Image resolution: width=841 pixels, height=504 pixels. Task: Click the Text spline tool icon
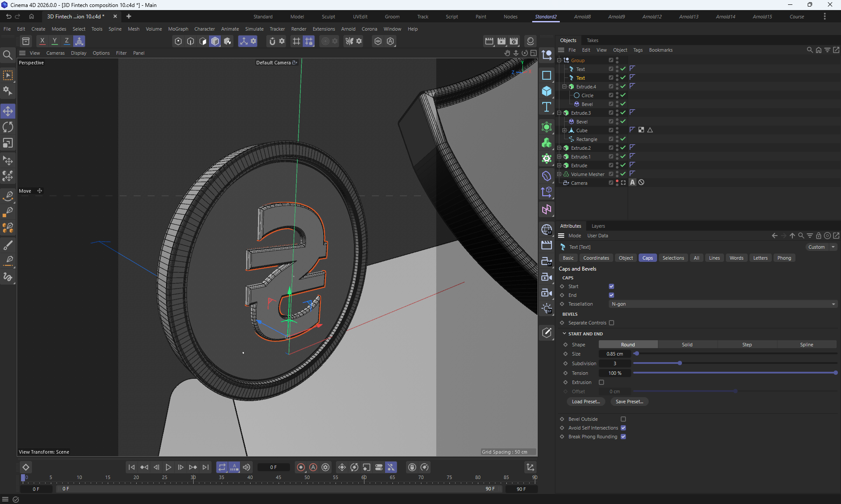pos(546,107)
